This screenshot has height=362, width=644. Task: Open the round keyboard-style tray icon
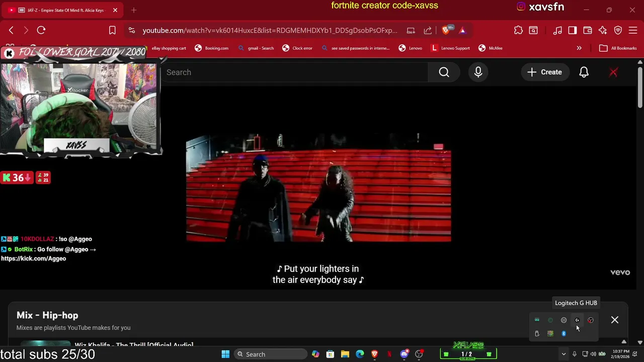click(563, 320)
